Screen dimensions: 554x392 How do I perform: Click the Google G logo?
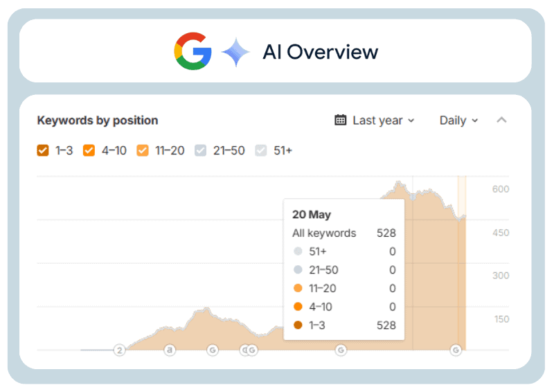tap(193, 51)
